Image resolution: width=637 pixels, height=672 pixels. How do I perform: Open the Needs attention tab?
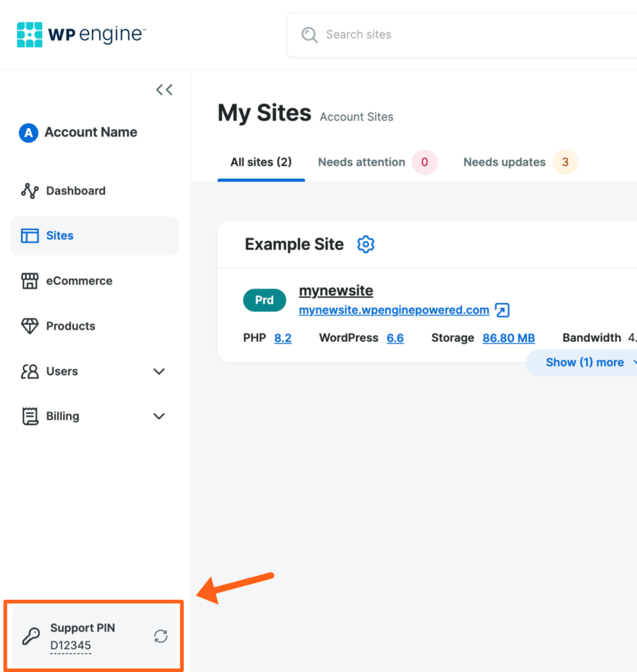coord(361,162)
